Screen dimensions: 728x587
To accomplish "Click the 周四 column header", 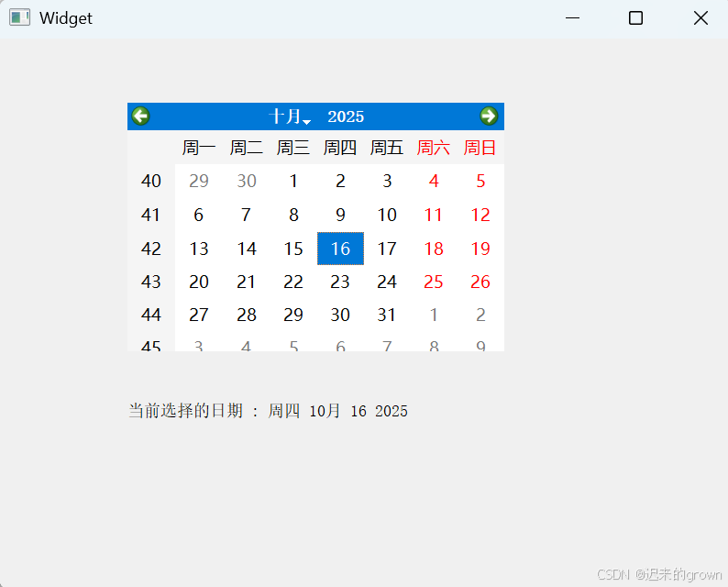I will [340, 148].
